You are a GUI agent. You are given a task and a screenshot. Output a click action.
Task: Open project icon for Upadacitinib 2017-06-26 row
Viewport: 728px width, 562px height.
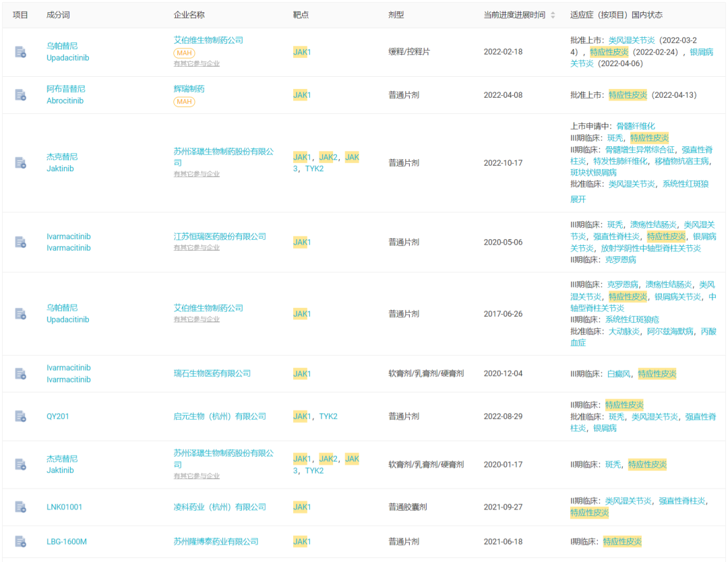point(20,314)
